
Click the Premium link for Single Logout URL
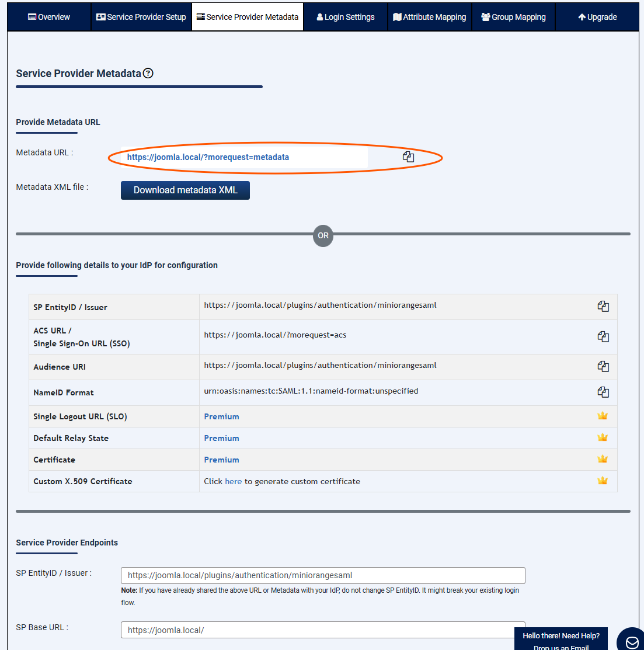221,416
